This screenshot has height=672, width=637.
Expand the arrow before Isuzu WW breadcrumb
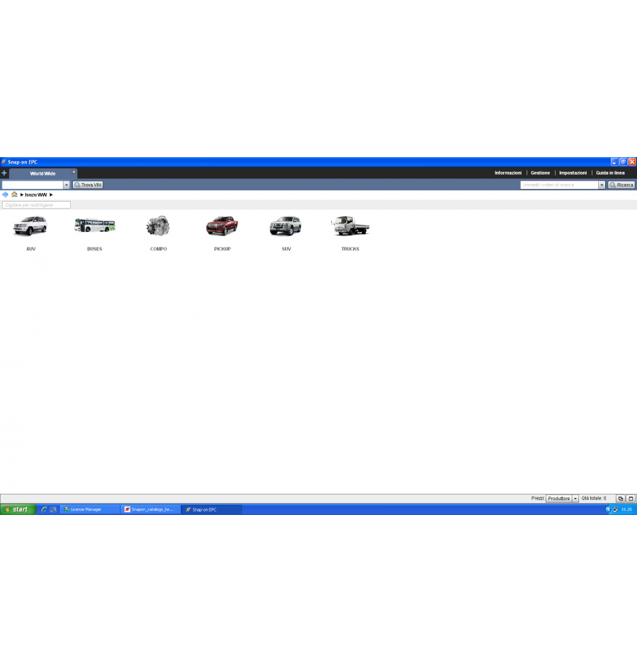pyautogui.click(x=22, y=195)
